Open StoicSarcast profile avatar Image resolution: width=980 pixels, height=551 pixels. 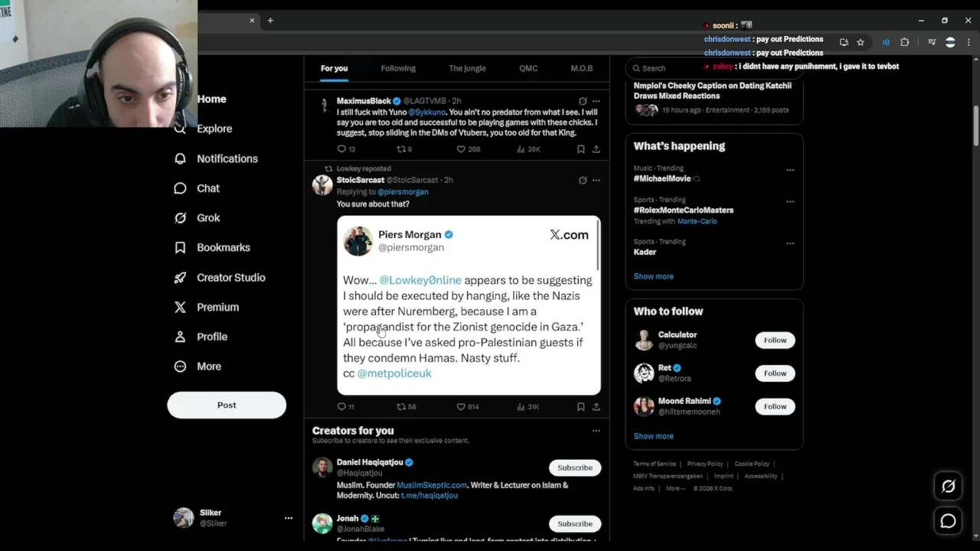coord(323,184)
